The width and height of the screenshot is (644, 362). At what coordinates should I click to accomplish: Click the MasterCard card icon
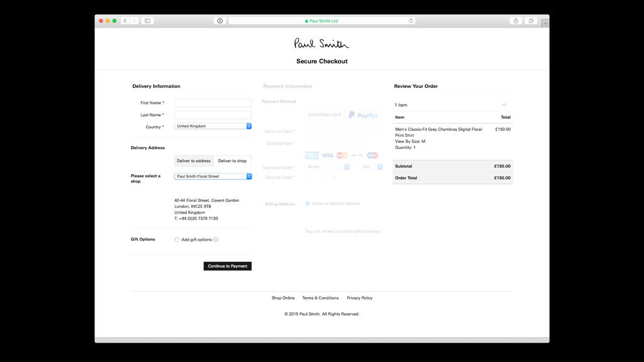(x=342, y=156)
